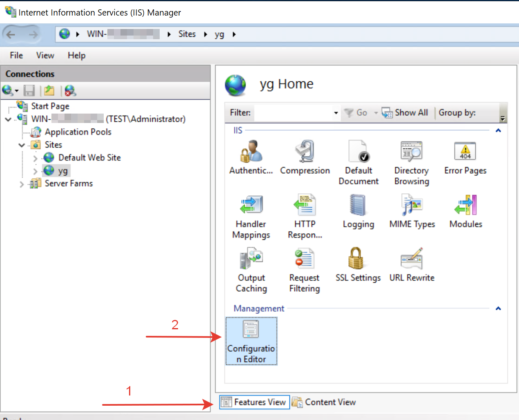Select the Application Pools node
The image size is (519, 420).
pos(78,132)
